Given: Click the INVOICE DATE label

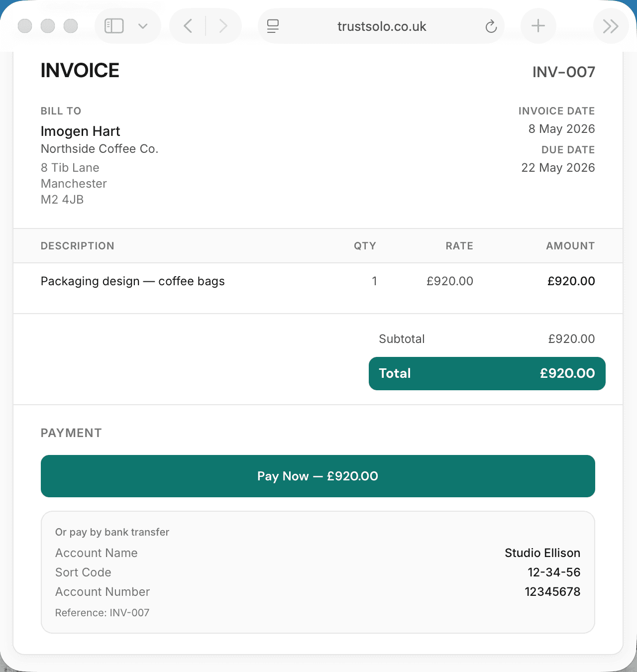Looking at the screenshot, I should click(557, 111).
